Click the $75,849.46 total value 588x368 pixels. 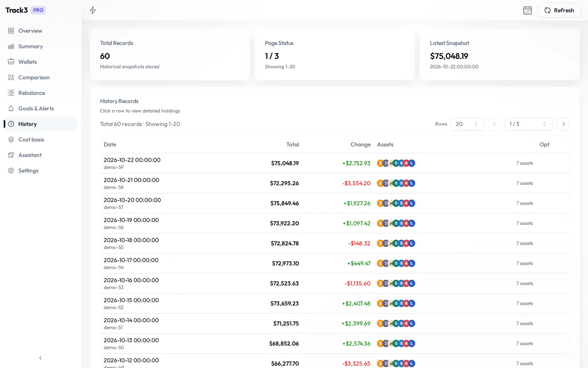coord(284,203)
